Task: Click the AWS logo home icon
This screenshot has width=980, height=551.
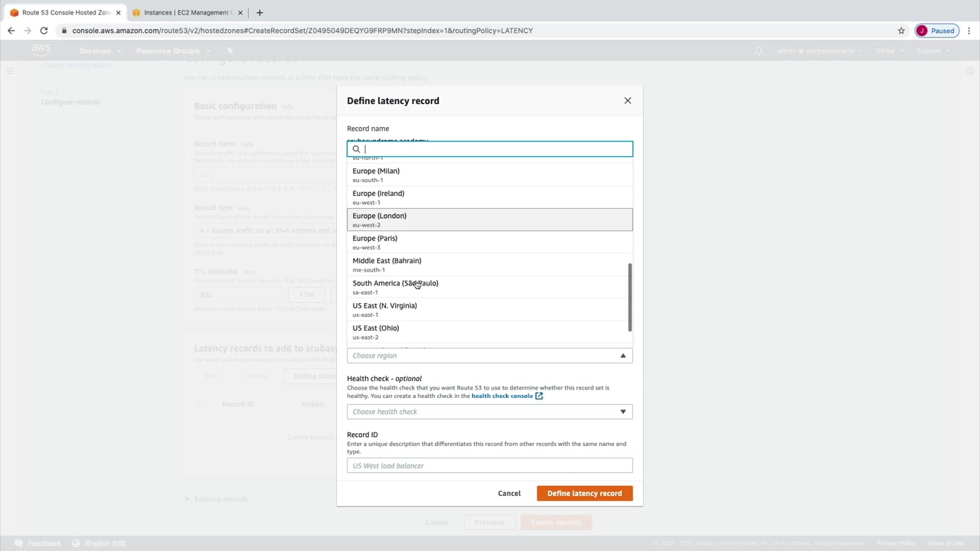Action: click(x=41, y=50)
